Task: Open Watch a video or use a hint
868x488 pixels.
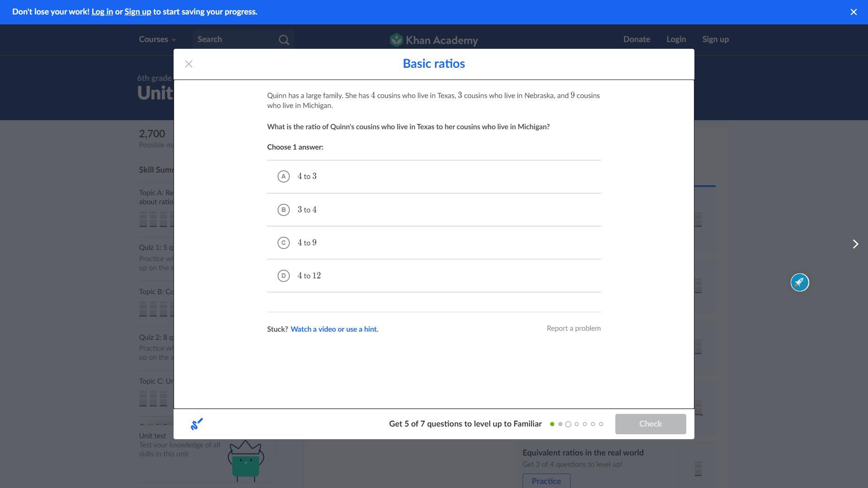Action: [334, 329]
